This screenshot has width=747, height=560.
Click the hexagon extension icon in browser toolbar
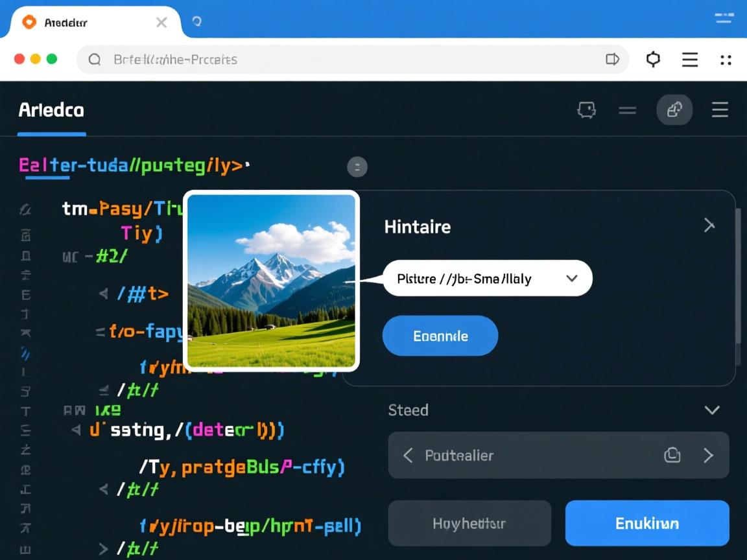pos(653,60)
